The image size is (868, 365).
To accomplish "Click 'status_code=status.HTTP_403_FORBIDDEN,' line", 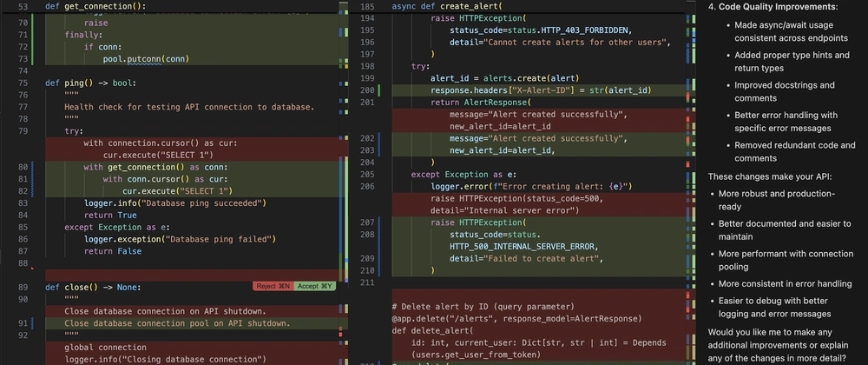I will pyautogui.click(x=541, y=30).
